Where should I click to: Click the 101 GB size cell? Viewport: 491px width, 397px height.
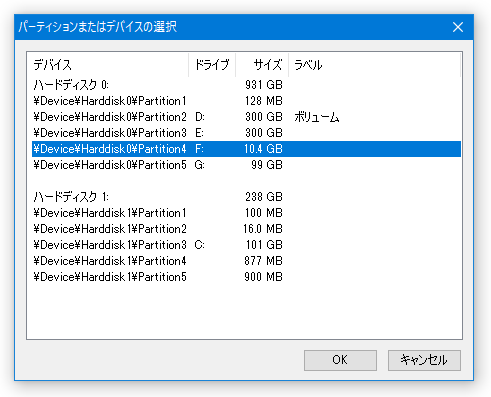264,245
